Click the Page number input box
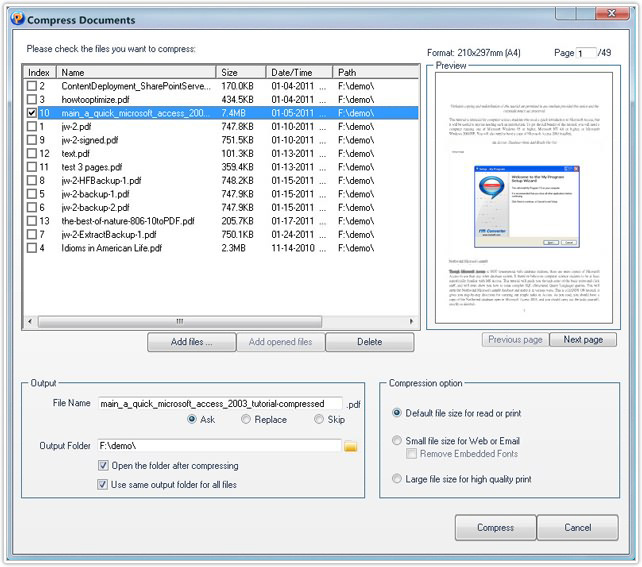 (586, 53)
